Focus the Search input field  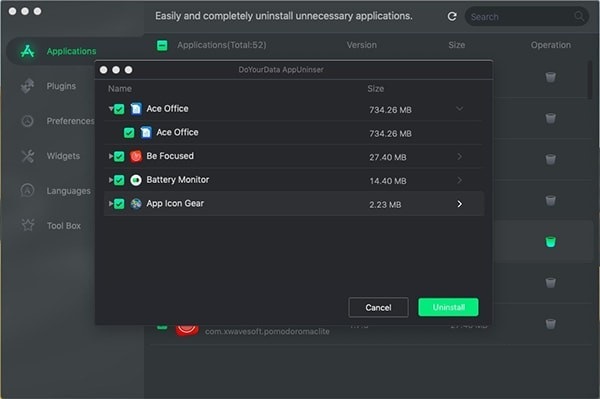(x=527, y=16)
